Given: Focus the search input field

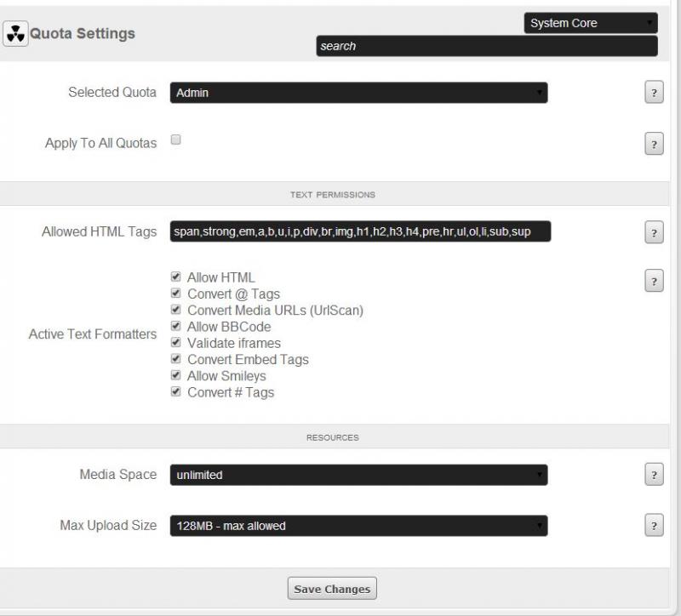Looking at the screenshot, I should point(486,46).
